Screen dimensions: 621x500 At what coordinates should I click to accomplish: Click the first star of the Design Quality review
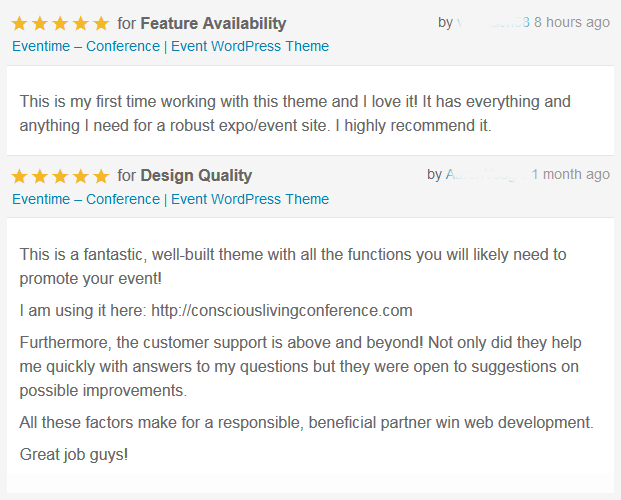[x=19, y=176]
